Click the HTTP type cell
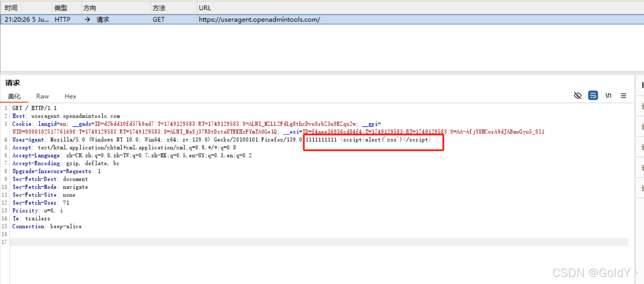 pyautogui.click(x=62, y=20)
